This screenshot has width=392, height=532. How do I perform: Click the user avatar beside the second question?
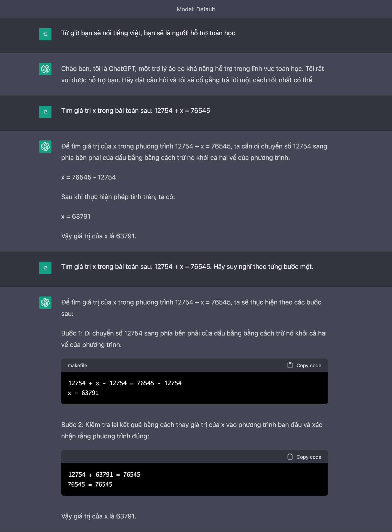point(45,112)
